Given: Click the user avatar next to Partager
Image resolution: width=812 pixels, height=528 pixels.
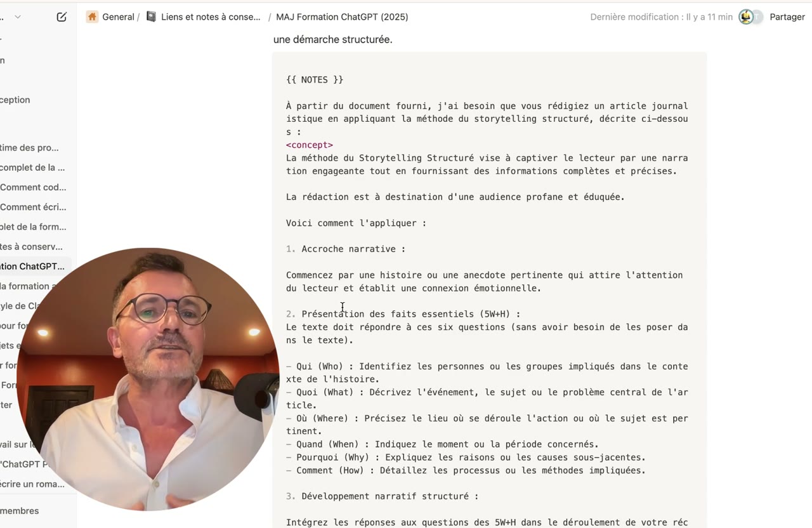Looking at the screenshot, I should [x=747, y=17].
